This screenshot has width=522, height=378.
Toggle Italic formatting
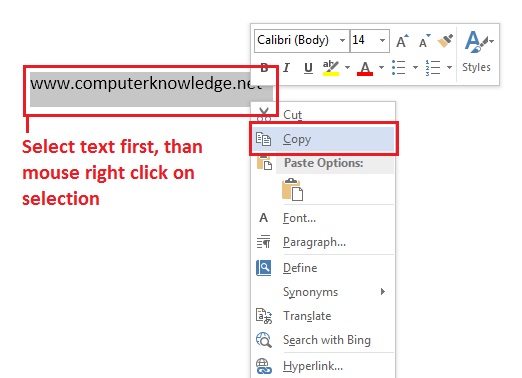[x=286, y=68]
